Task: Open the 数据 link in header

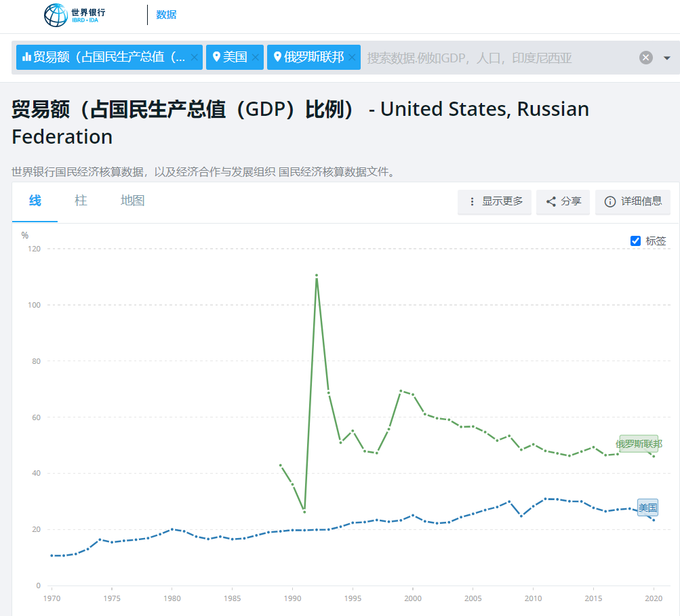Action: 166,15
